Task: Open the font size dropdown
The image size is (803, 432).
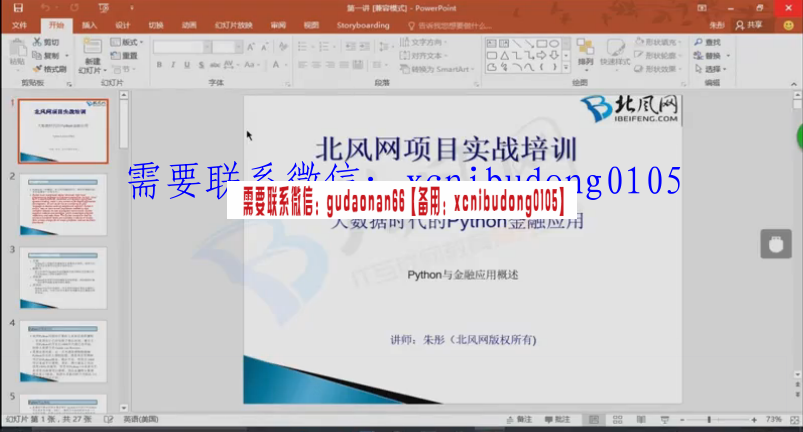Action: tap(238, 47)
